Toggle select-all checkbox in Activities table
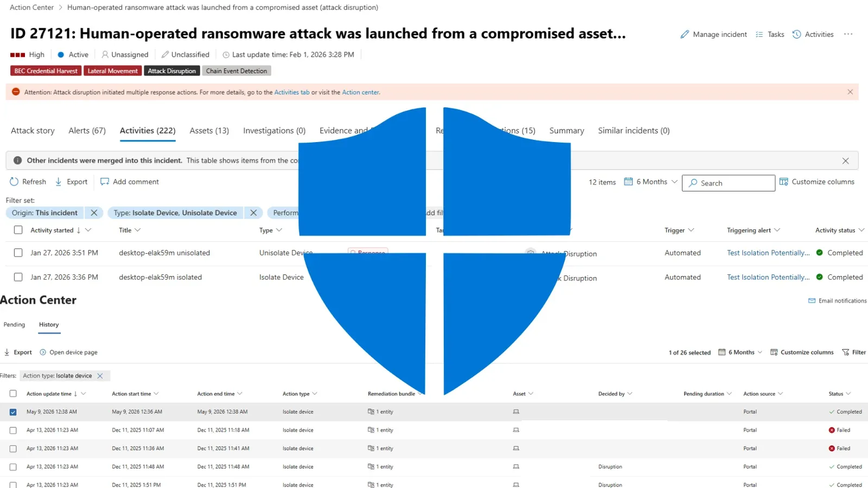Viewport: 868px width, 488px height. 18,230
